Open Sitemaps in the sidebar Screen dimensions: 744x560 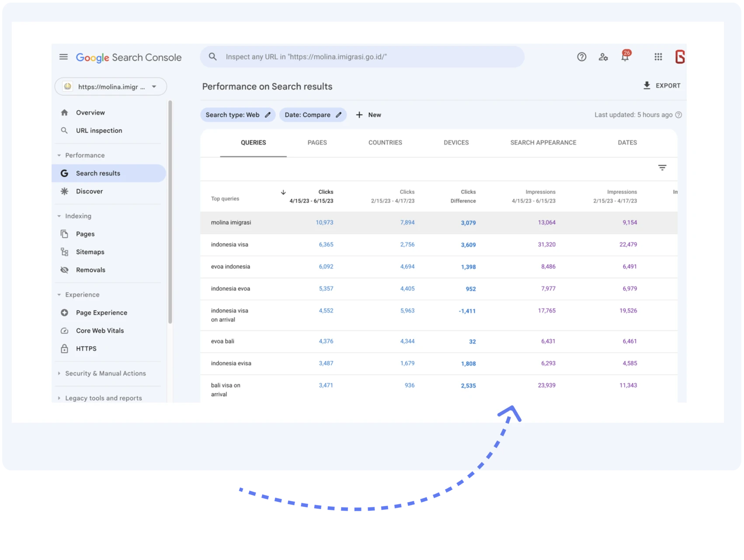coord(90,252)
